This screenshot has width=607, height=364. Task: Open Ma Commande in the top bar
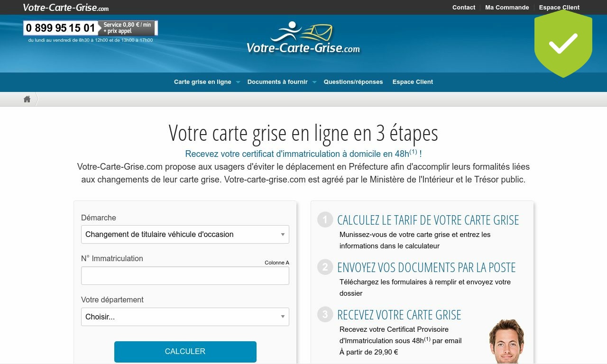[506, 8]
